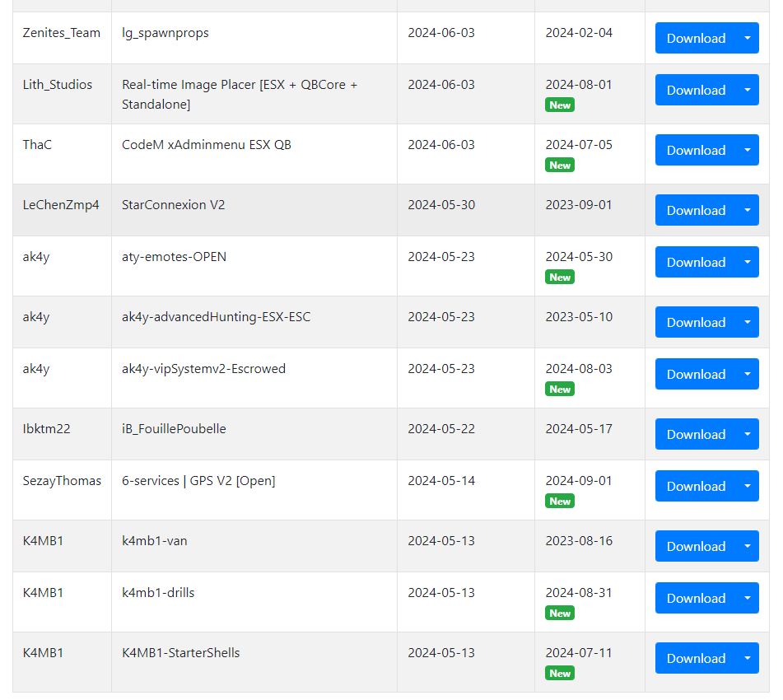Select author name Zenites_Team
This screenshot has height=700, width=783.
point(62,33)
